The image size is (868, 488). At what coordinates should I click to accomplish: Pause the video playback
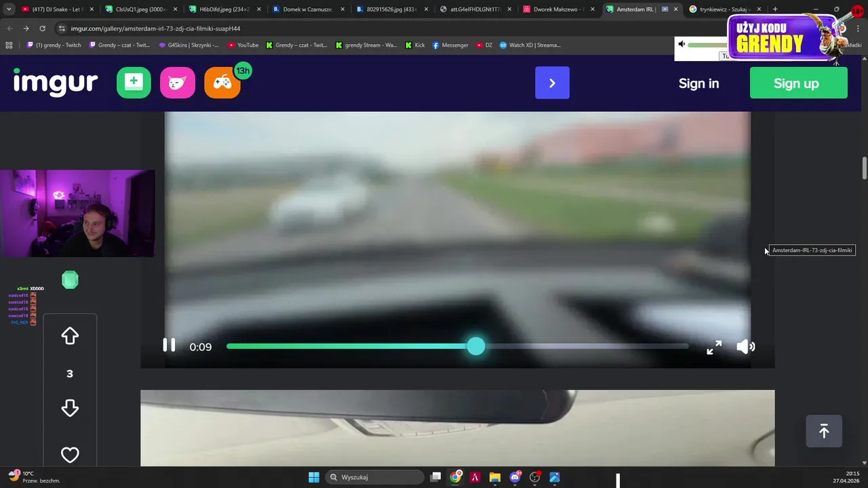[x=169, y=346]
